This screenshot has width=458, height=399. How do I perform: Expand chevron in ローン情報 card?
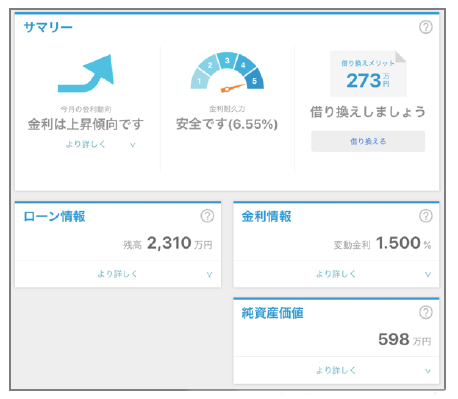click(x=209, y=274)
